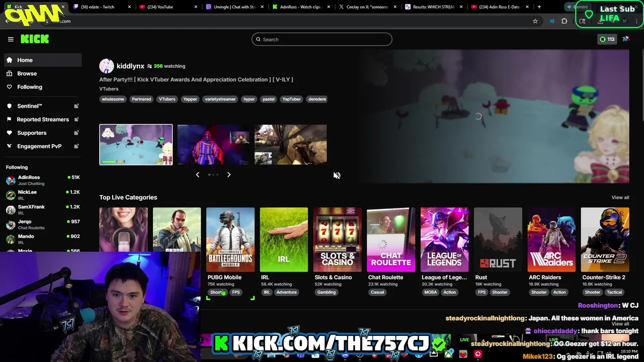This screenshot has height=362, width=644.
Task: Unmute the featured stream preview
Action: pos(337,175)
